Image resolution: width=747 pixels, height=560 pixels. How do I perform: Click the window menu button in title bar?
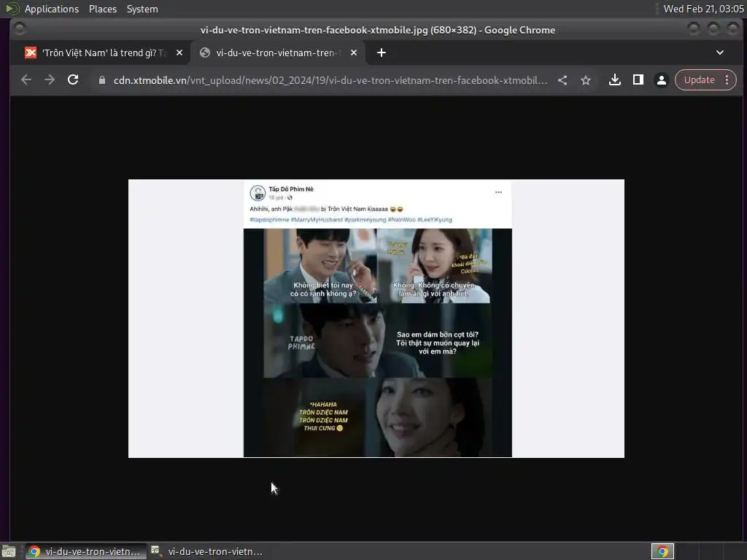pos(20,29)
